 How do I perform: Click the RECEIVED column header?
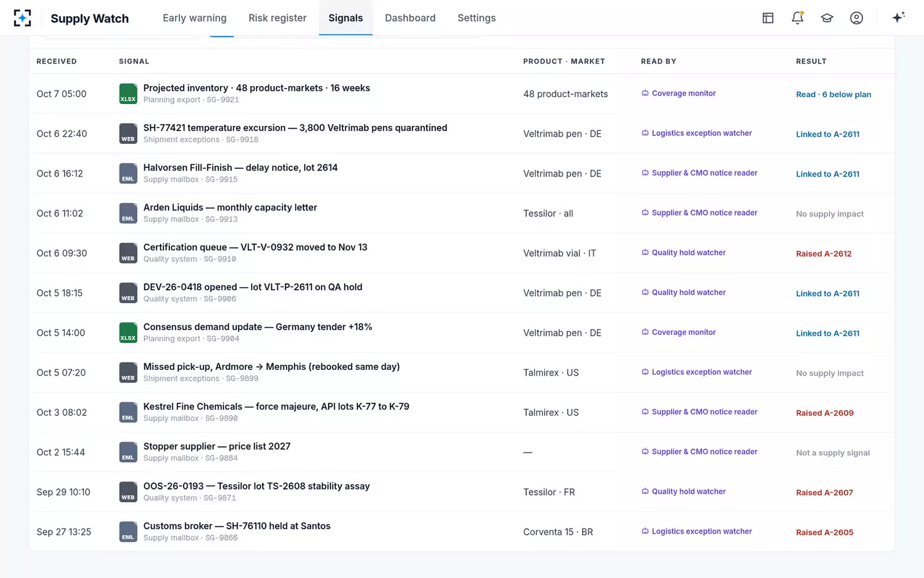click(56, 62)
